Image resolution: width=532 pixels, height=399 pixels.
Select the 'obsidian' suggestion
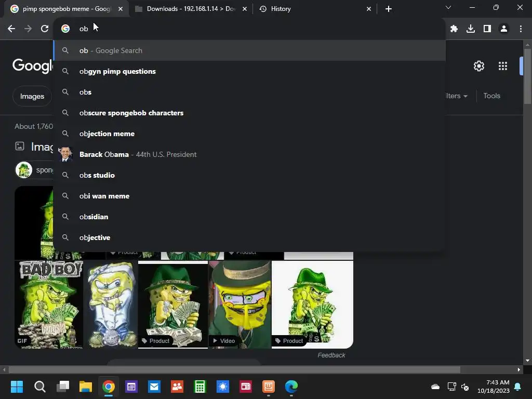click(249, 217)
